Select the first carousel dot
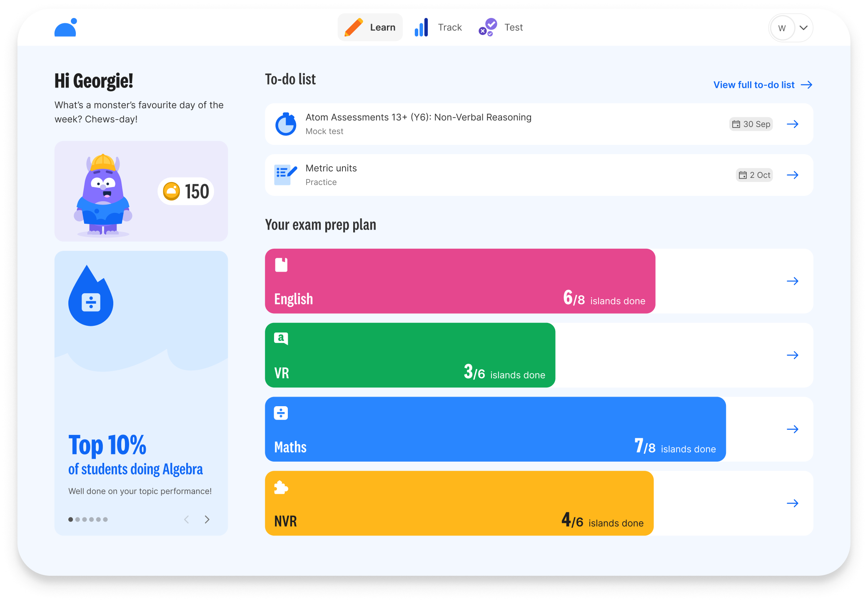This screenshot has width=868, height=602. coord(71,520)
